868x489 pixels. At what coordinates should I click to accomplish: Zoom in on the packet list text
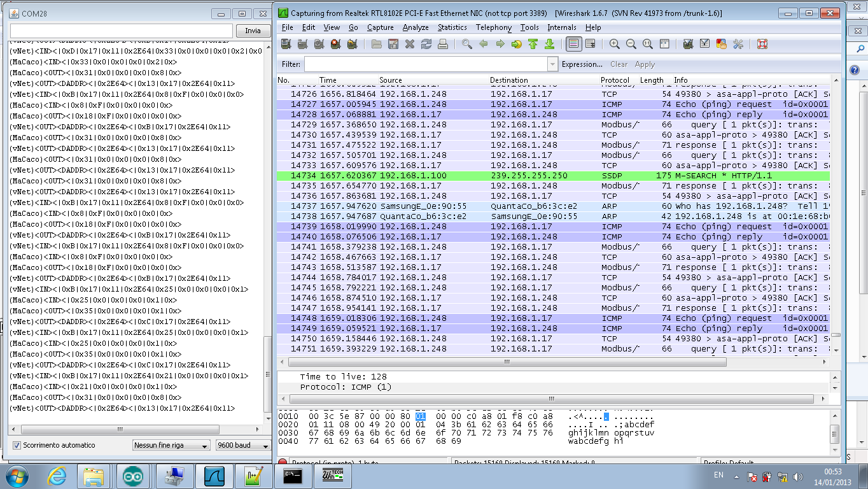tap(614, 44)
